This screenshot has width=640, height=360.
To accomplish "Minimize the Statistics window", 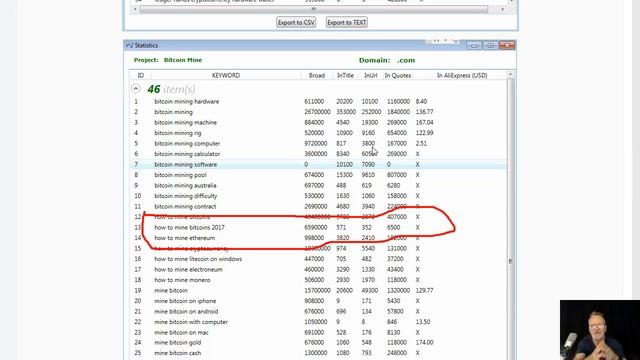I will (x=474, y=45).
